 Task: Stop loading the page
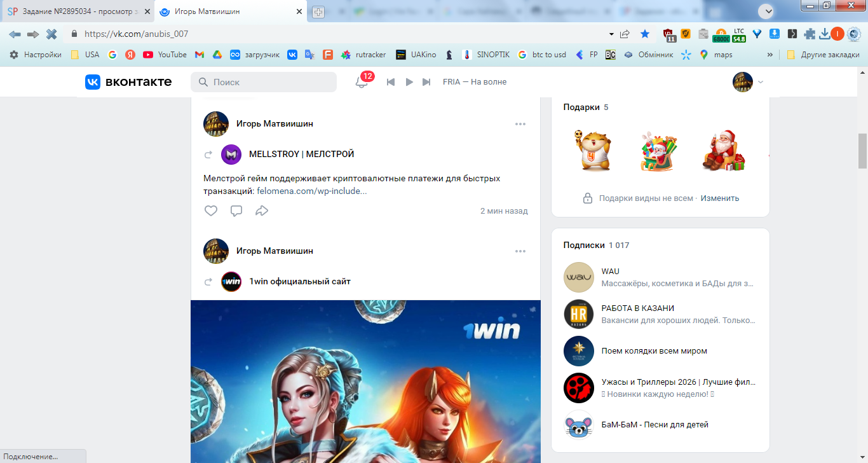click(x=51, y=34)
